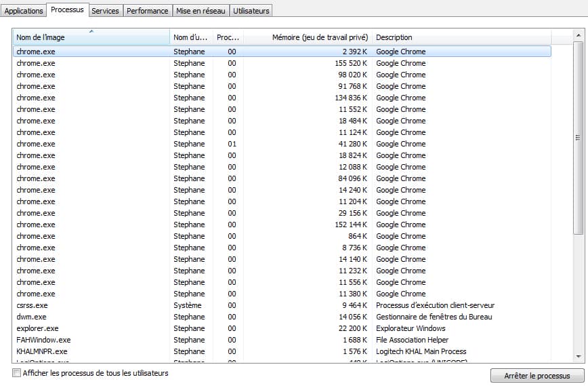Click File Association Helper description
Viewport: 588px width, 390px height.
tap(412, 340)
